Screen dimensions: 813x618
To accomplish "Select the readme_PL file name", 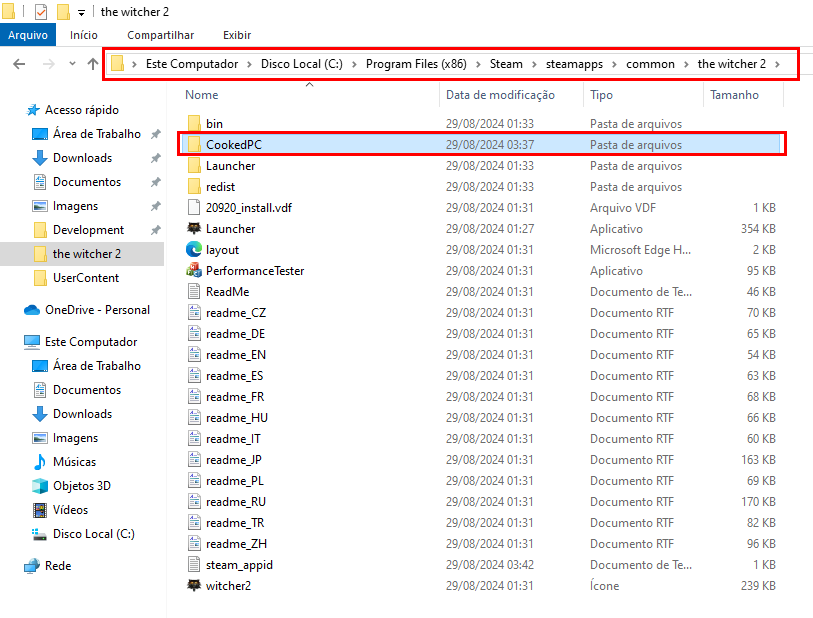I will tap(235, 481).
